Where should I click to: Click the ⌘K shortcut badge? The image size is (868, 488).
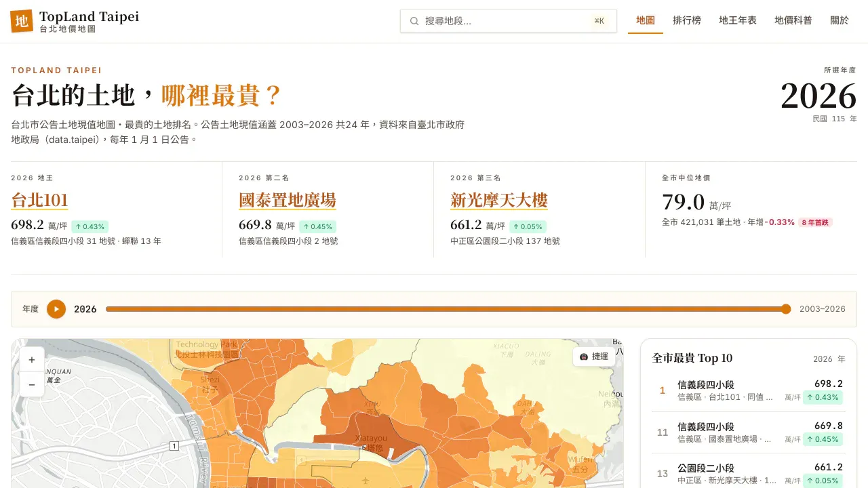click(x=599, y=21)
